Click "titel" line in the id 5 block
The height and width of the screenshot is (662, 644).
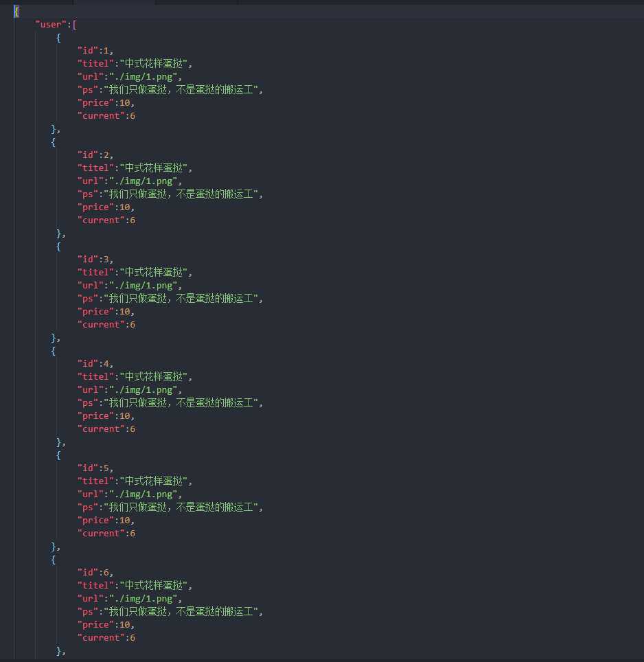(135, 481)
